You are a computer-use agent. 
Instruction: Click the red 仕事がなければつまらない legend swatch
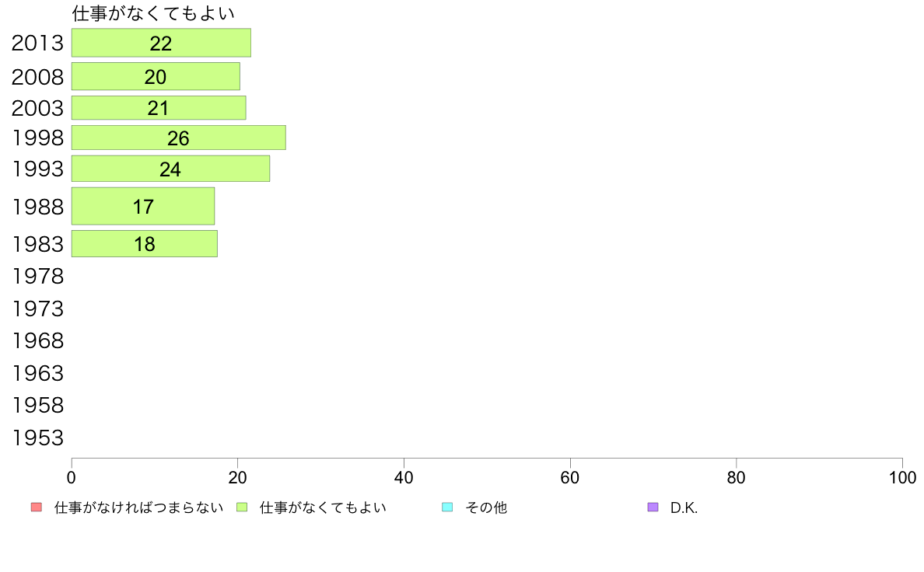pyautogui.click(x=37, y=507)
